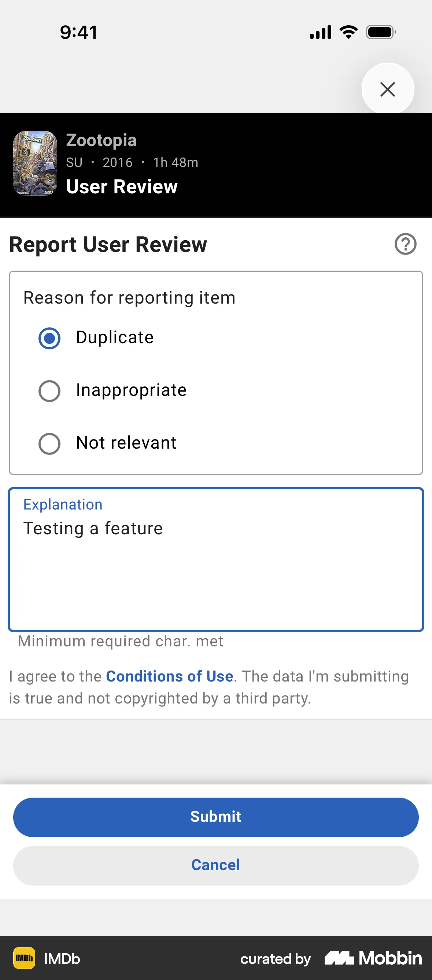Submit the user review report
Image resolution: width=432 pixels, height=980 pixels.
215,816
